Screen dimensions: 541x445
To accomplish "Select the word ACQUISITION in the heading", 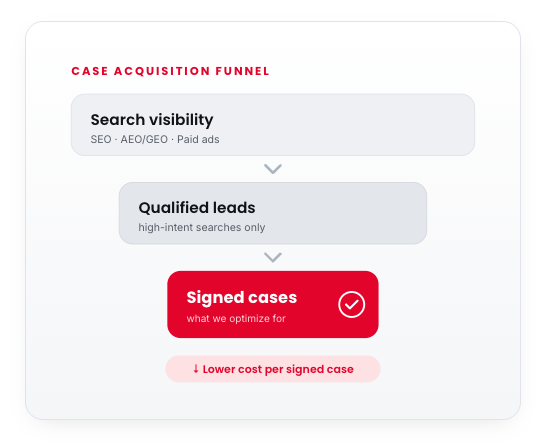I will (x=162, y=71).
